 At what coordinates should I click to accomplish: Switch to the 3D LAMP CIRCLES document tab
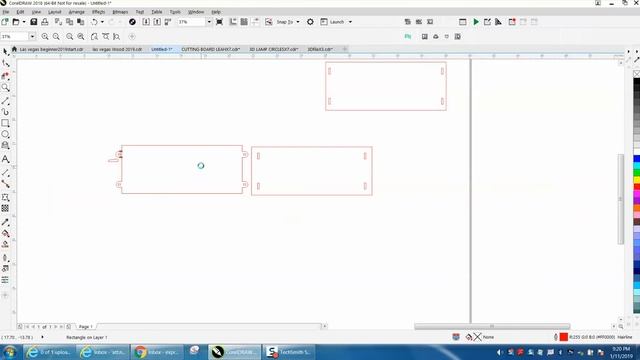click(x=273, y=49)
